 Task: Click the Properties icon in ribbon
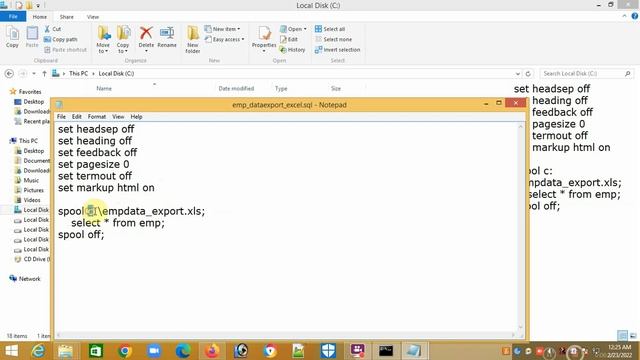click(264, 33)
